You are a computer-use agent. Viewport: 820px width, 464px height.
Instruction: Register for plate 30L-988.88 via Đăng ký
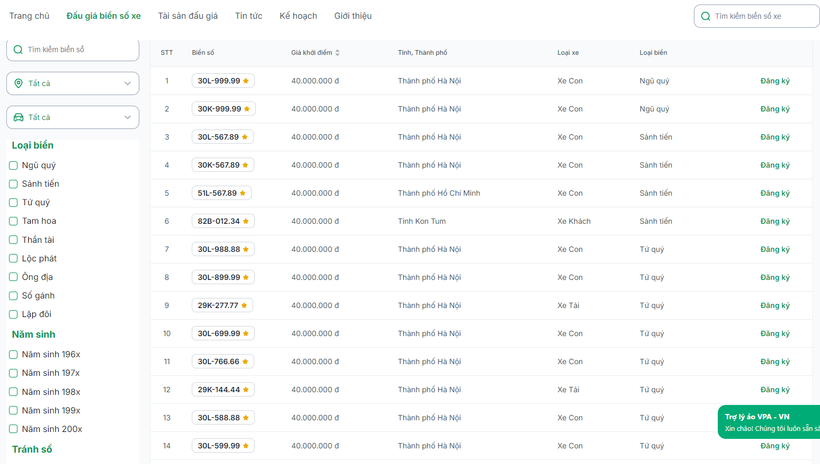tap(774, 249)
